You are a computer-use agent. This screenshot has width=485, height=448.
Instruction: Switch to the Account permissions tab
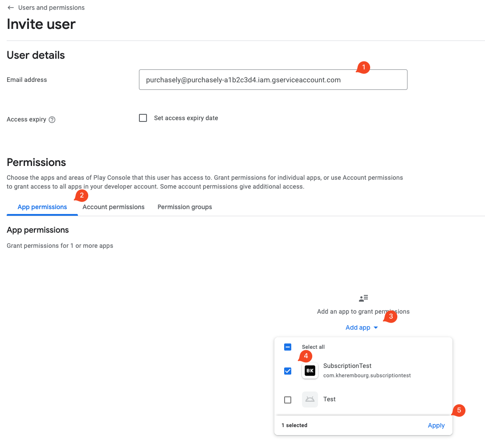(x=114, y=207)
